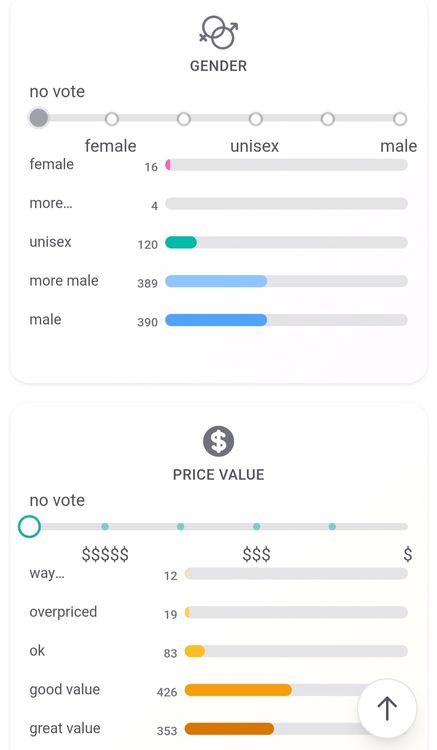The image size is (437, 750).
Task: Click the male votes bar showing 390
Action: click(x=286, y=320)
